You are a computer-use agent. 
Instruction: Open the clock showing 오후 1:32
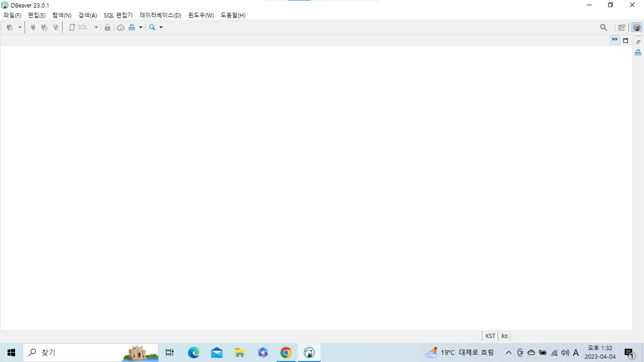(x=600, y=353)
